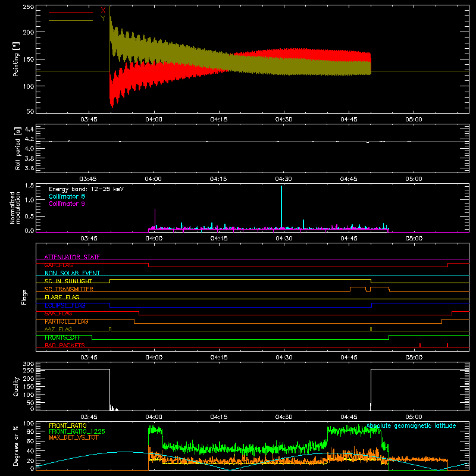476x476 pixels.
Task: Click the AAZ_FLAG pulse near 04:50
Action: pyautogui.click(x=371, y=330)
